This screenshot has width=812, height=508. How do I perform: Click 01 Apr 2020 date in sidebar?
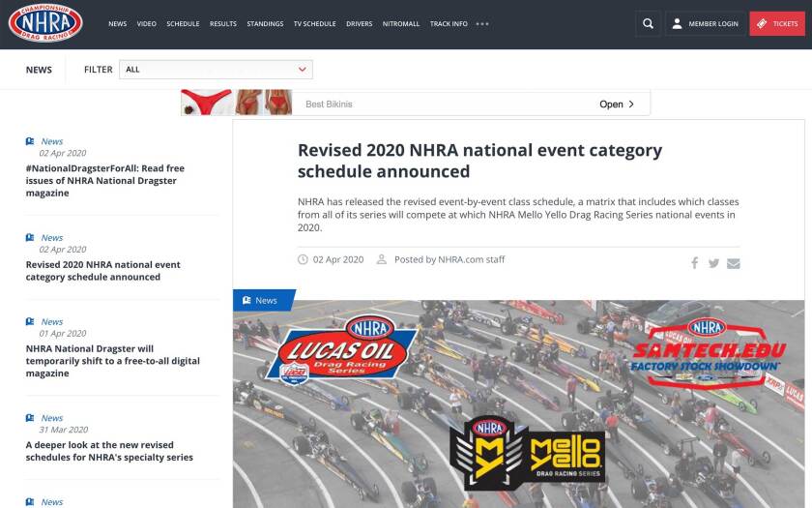63,333
